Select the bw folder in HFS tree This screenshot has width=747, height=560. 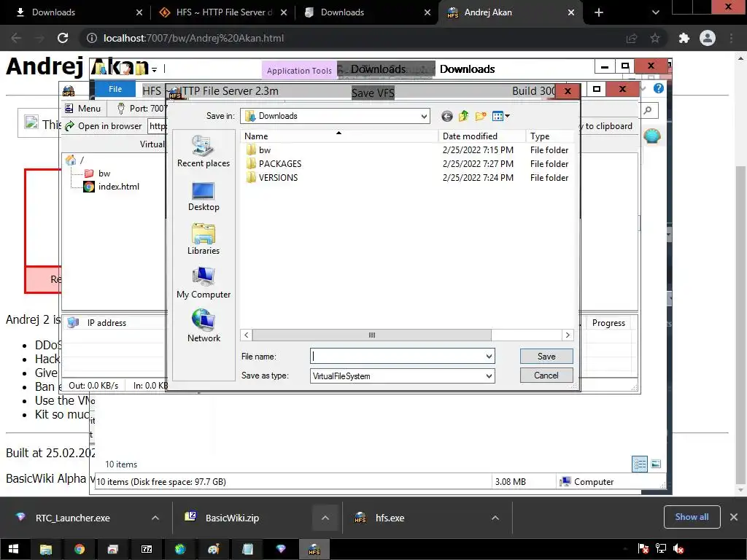click(x=98, y=174)
